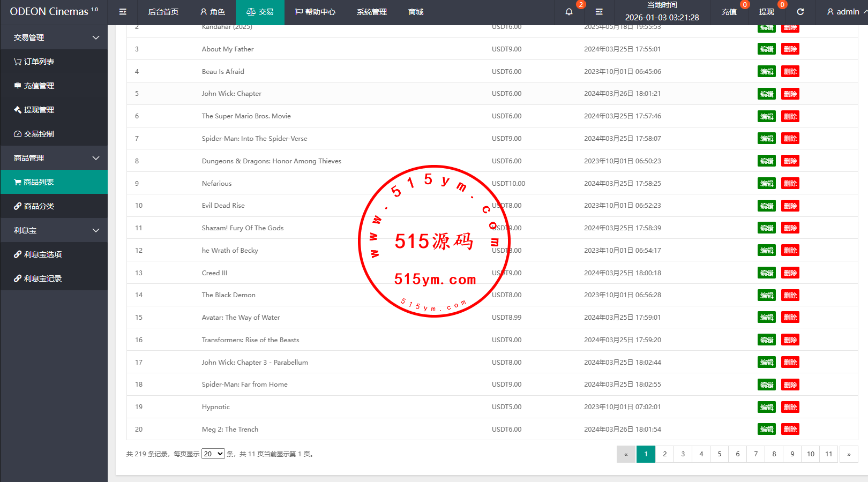Go to 提现管理 in the sidebar
868x482 pixels.
[x=39, y=110]
